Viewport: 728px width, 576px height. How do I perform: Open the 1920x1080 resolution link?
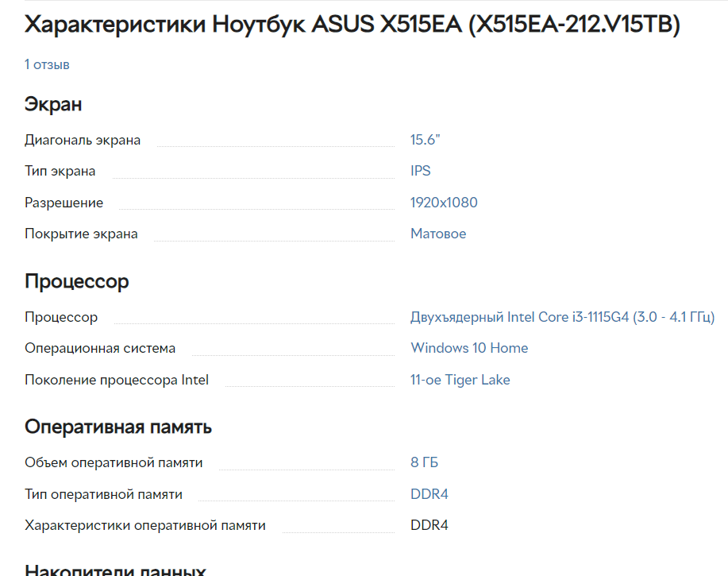(x=444, y=203)
